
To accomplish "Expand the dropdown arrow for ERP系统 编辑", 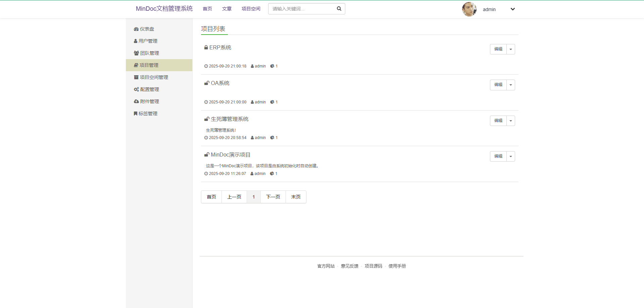I will pyautogui.click(x=510, y=49).
